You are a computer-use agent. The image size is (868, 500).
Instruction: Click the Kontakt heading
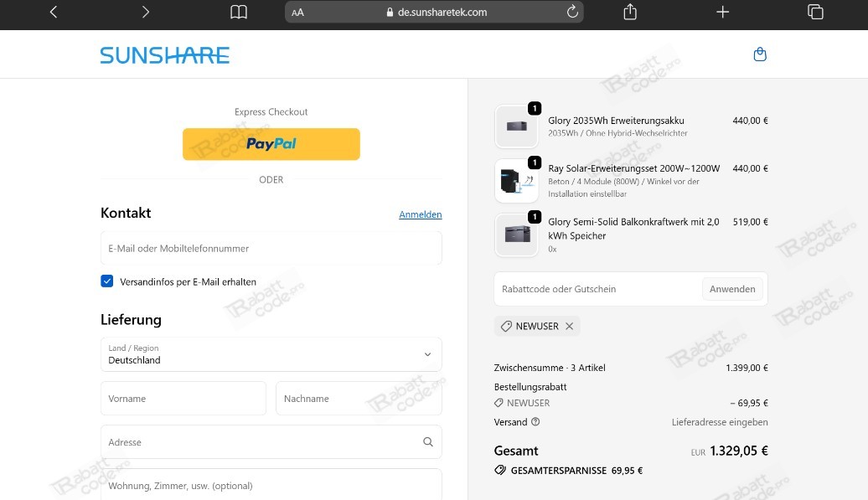[x=126, y=213]
